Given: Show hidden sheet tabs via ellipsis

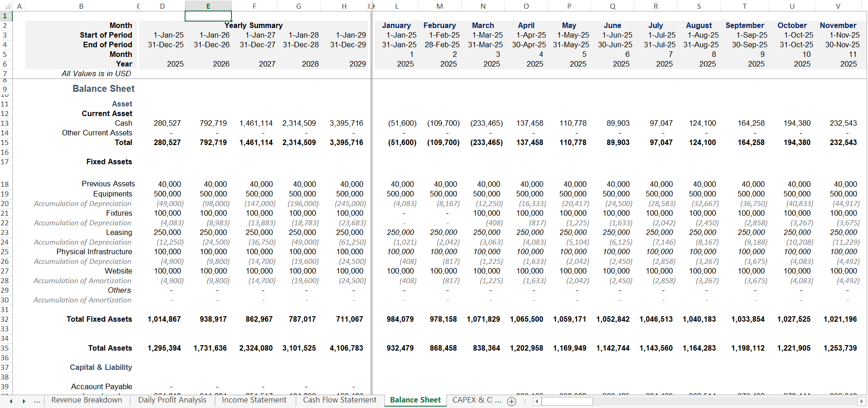Looking at the screenshot, I should (x=37, y=401).
